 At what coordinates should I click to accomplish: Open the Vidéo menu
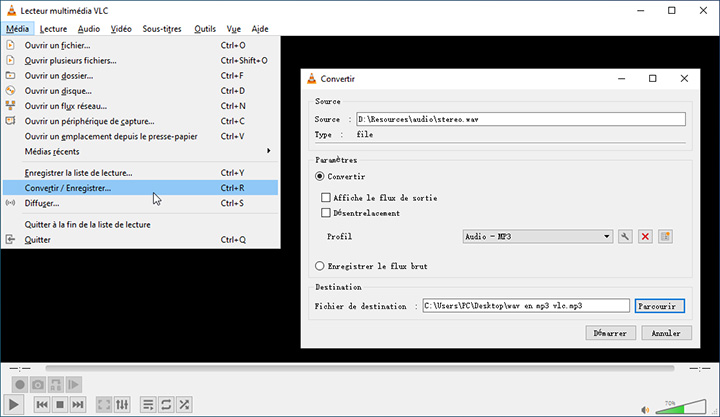121,29
